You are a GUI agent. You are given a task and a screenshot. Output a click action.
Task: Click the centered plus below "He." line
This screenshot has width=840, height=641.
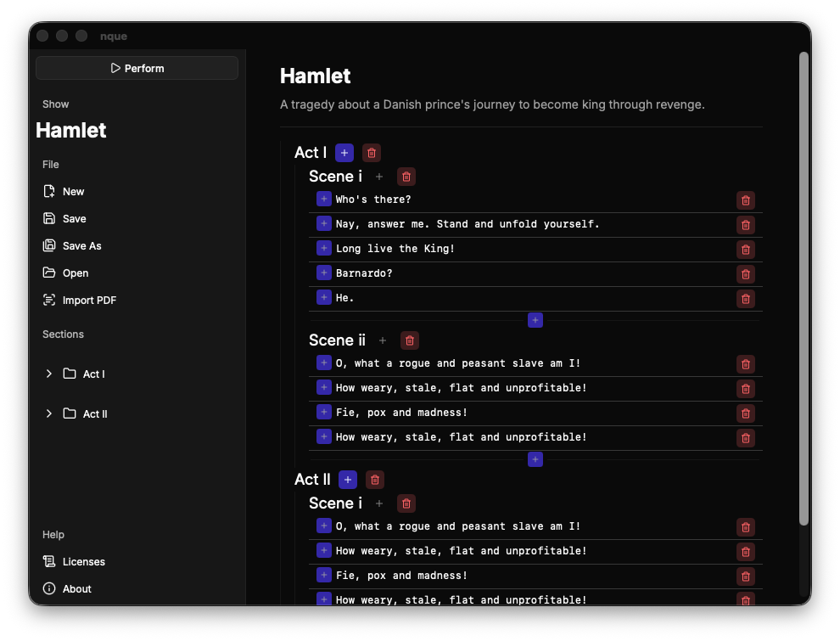tap(535, 320)
